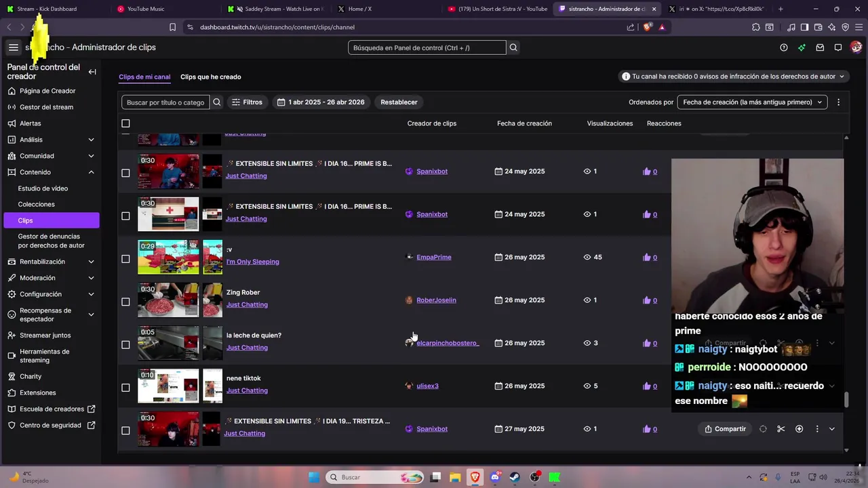This screenshot has height=488, width=868.
Task: Expand the Configuración sidebar section
Action: (91, 294)
